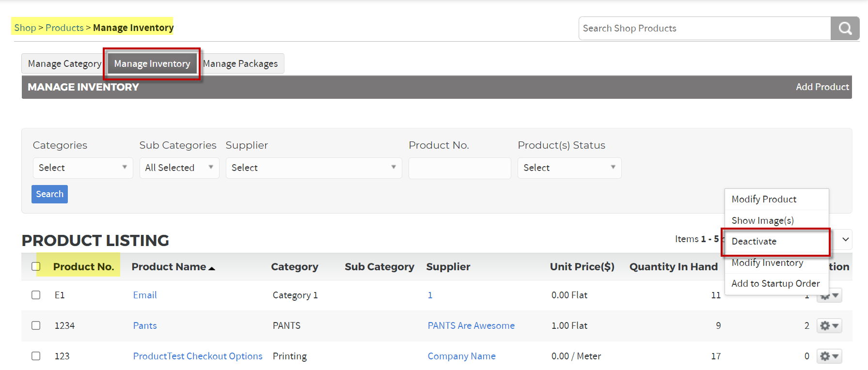This screenshot has width=868, height=370.
Task: Switch to the Manage Inventory tab
Action: (x=152, y=63)
